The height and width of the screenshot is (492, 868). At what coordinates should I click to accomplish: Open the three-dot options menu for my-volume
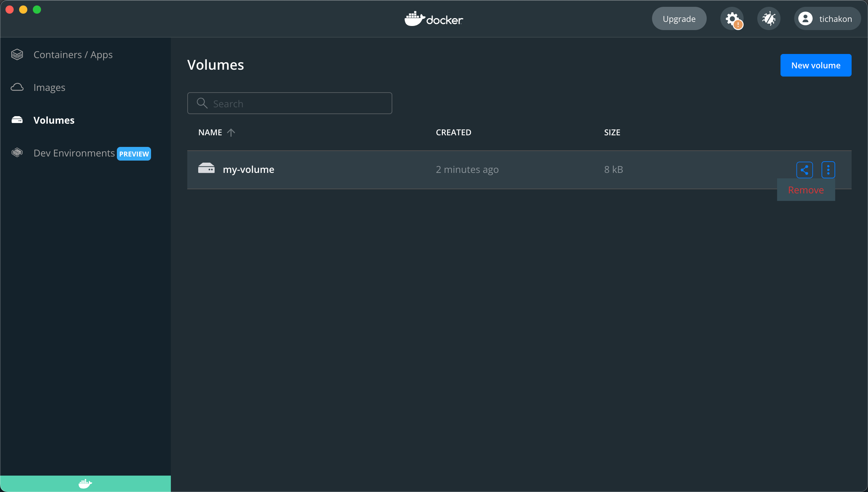click(828, 169)
